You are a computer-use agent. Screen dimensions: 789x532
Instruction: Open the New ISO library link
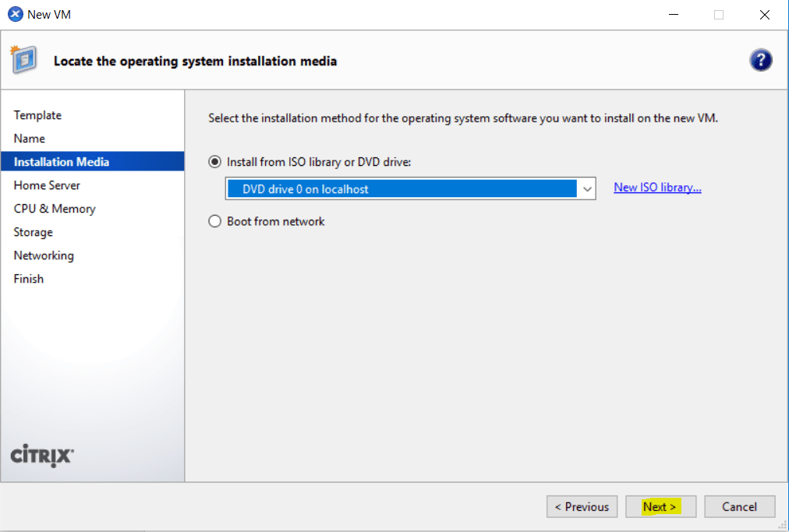(657, 187)
